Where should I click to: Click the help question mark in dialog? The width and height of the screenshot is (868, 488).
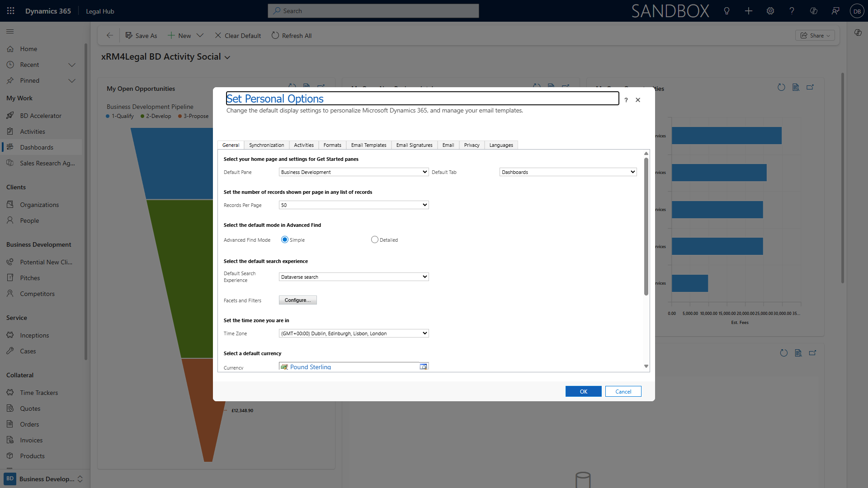(x=626, y=100)
